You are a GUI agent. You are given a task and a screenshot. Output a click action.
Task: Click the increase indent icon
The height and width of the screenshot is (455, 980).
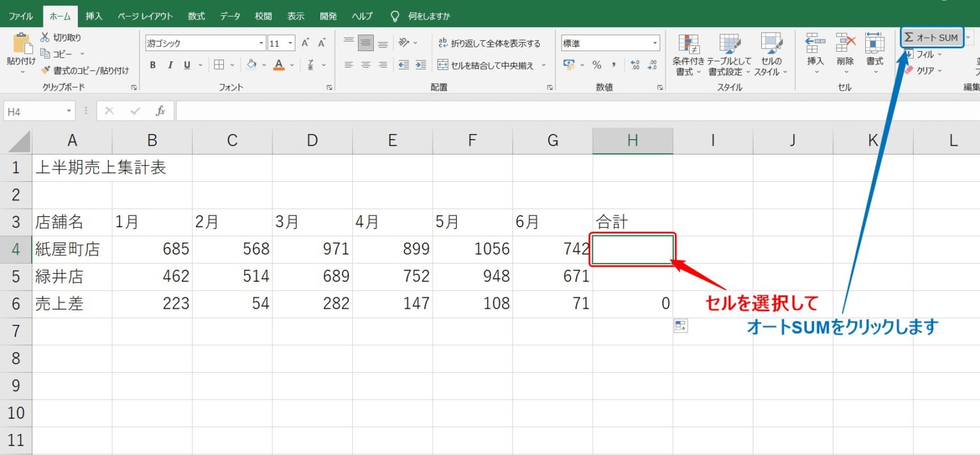click(420, 64)
